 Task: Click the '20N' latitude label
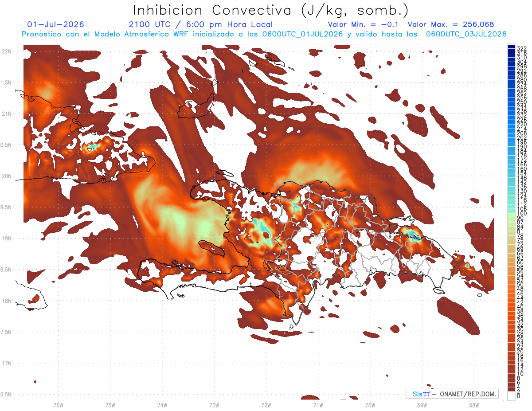[x=7, y=176]
